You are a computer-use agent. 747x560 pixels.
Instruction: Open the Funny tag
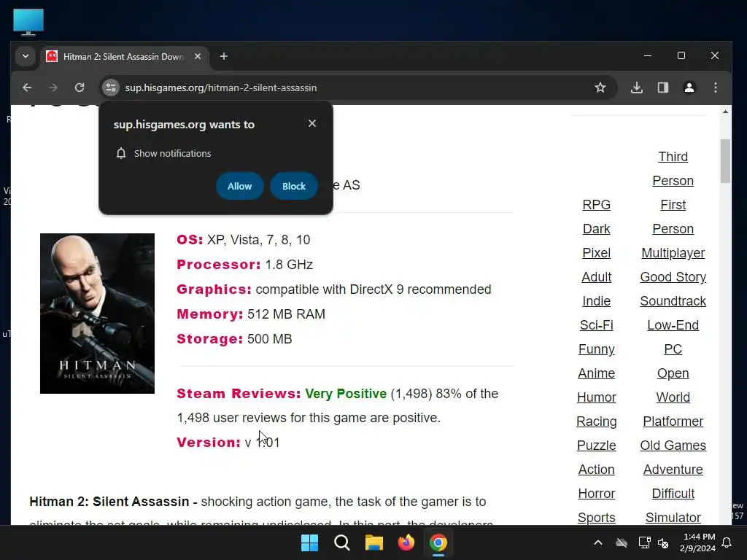[597, 349]
